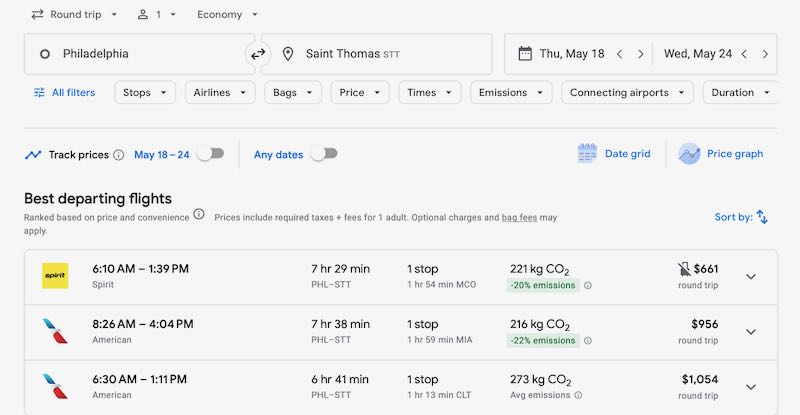Click info icon beside ranking description
800x415 pixels.
199,215
